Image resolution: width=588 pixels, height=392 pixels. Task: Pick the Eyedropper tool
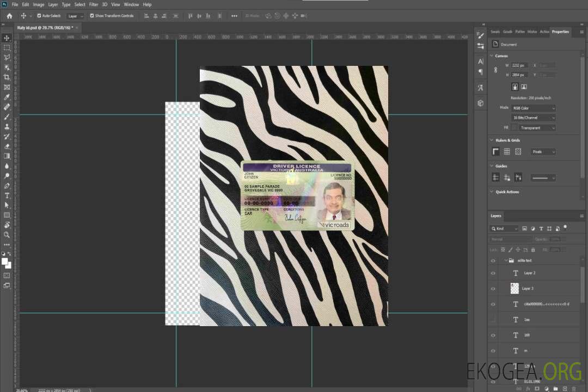(x=7, y=97)
